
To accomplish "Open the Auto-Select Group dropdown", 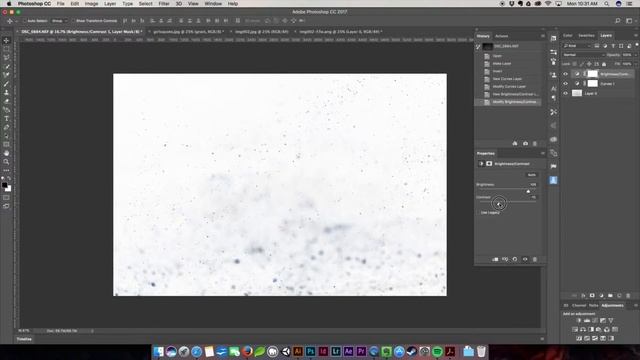I will coord(59,21).
